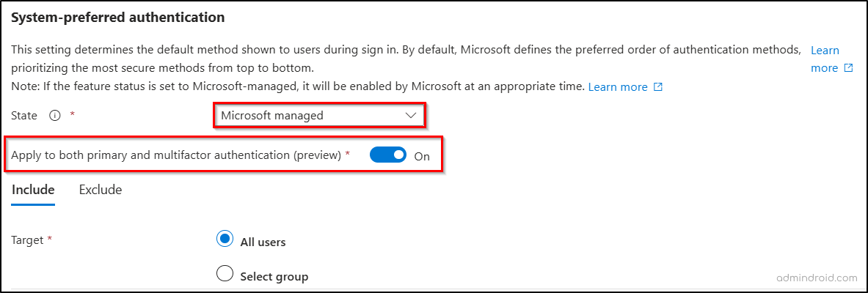Toggle the primary and multifactor authentication switch
The width and height of the screenshot is (868, 293).
388,155
